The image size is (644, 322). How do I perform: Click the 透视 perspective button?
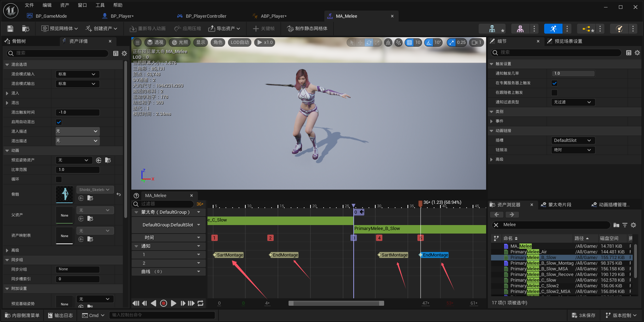click(155, 42)
